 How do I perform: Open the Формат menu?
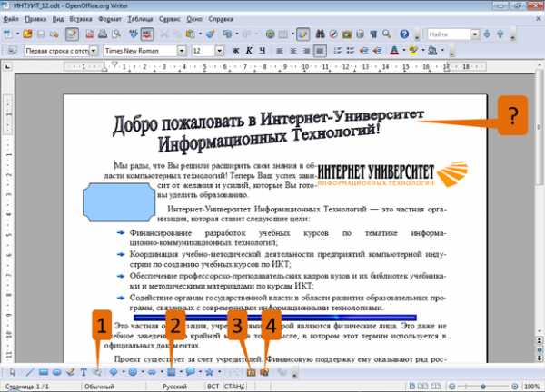click(x=110, y=19)
